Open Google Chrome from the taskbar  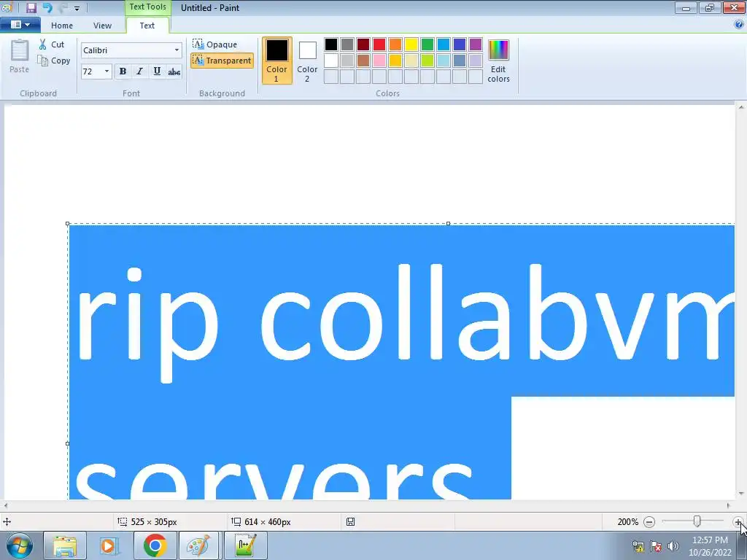(x=155, y=545)
